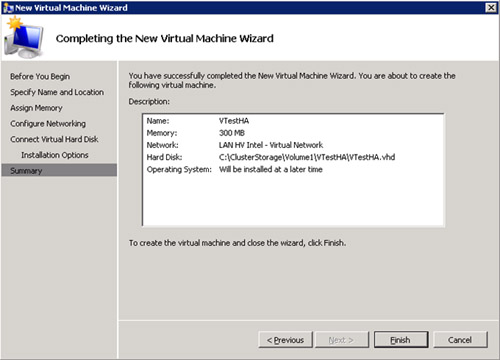The height and width of the screenshot is (360, 500).
Task: Click the wizard icon in title bar
Action: tap(8, 7)
